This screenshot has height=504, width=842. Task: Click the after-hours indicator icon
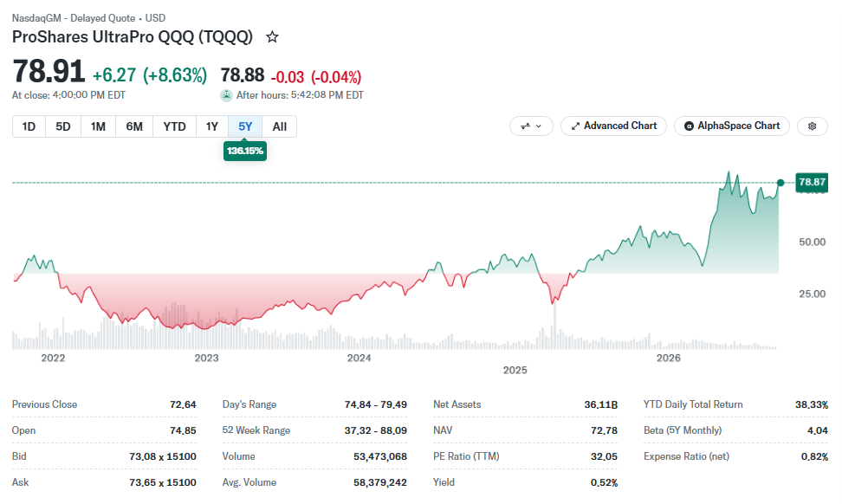[x=226, y=95]
